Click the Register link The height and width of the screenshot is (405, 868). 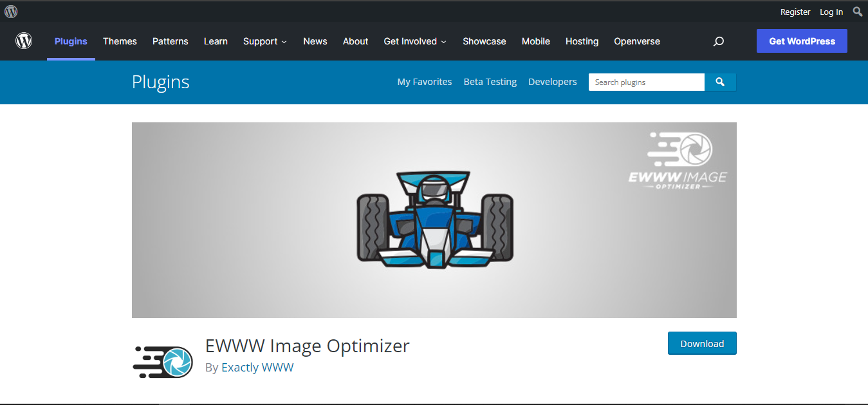pyautogui.click(x=795, y=12)
